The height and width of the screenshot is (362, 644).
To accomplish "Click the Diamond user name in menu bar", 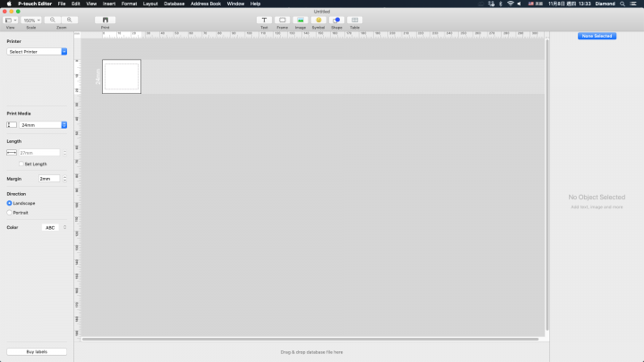I will pyautogui.click(x=605, y=4).
